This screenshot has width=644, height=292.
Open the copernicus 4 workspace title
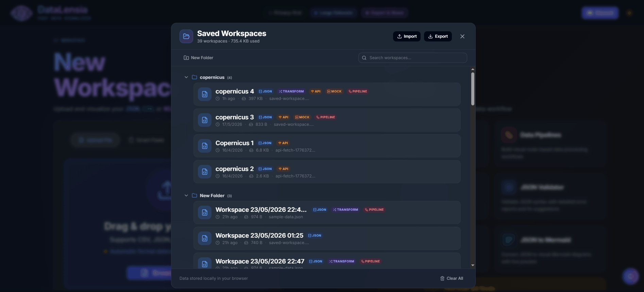[x=235, y=91]
